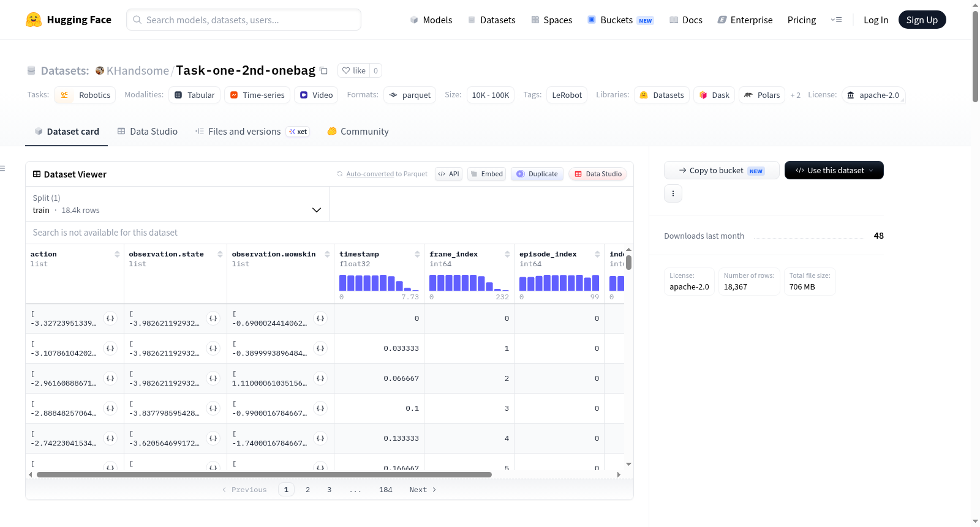
Task: Expand the observation.wowskin cell in the row with timestamp 0.066667
Action: (320, 378)
